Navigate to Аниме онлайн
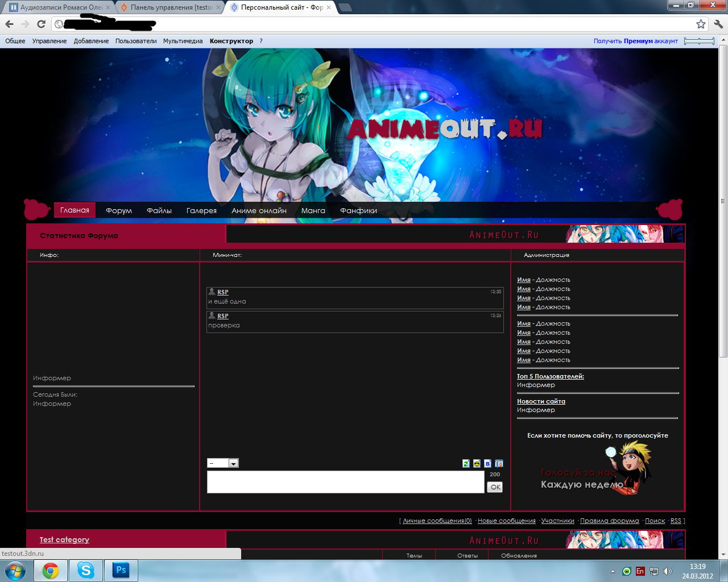The width and height of the screenshot is (728, 582). [259, 210]
